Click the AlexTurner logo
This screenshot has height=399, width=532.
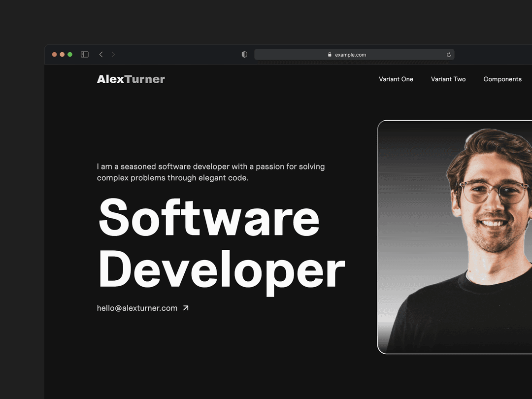pos(131,79)
